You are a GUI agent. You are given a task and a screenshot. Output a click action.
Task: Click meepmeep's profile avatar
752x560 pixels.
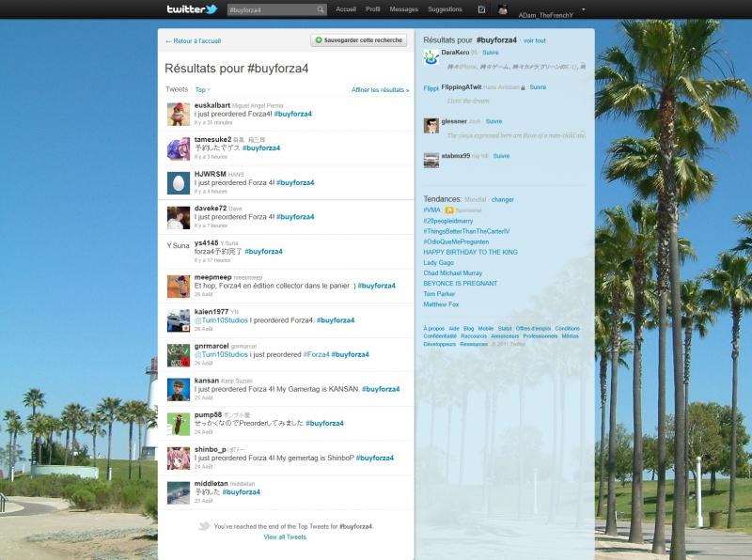[x=179, y=287]
